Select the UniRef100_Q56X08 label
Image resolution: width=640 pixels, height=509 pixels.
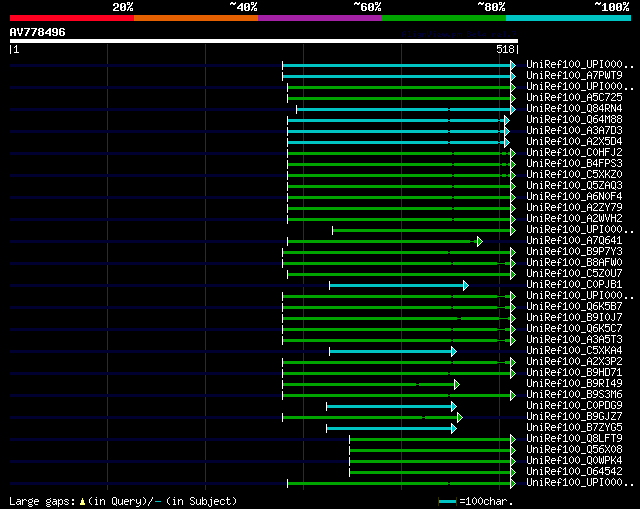(574, 450)
